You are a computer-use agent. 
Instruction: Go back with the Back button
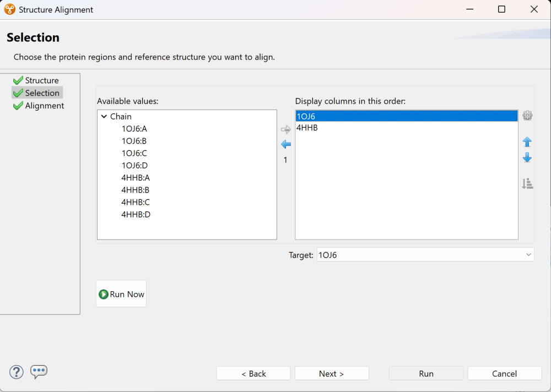pos(253,373)
